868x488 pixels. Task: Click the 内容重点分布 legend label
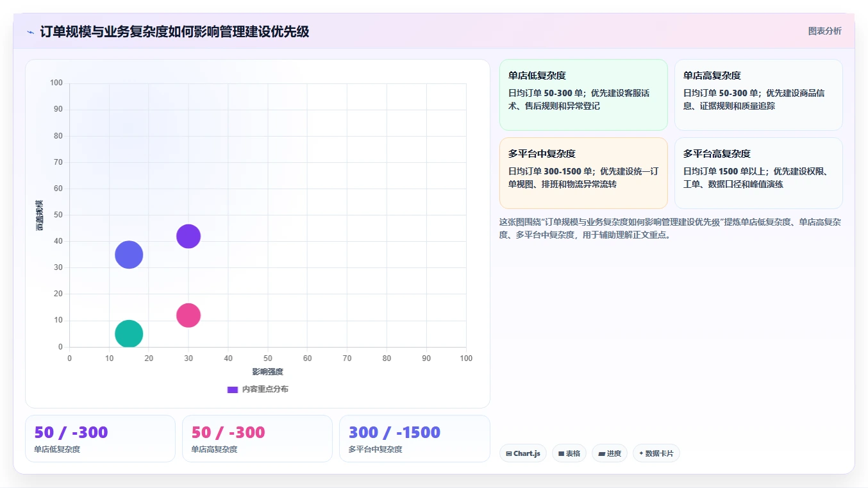click(265, 389)
